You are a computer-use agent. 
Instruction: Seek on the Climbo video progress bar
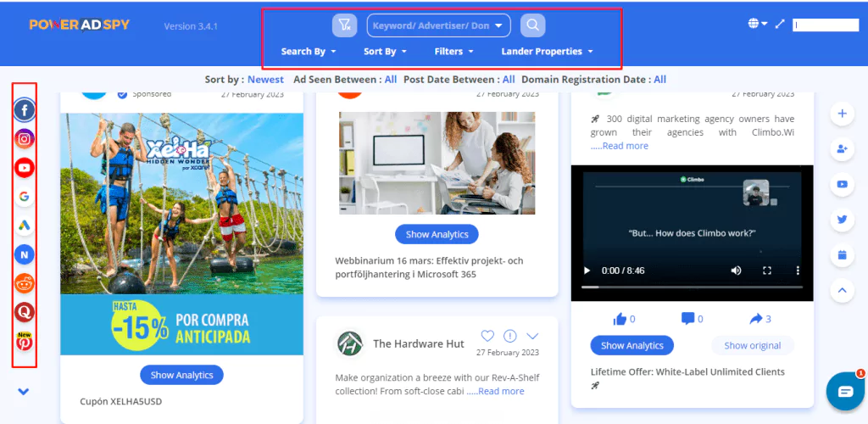click(x=692, y=287)
